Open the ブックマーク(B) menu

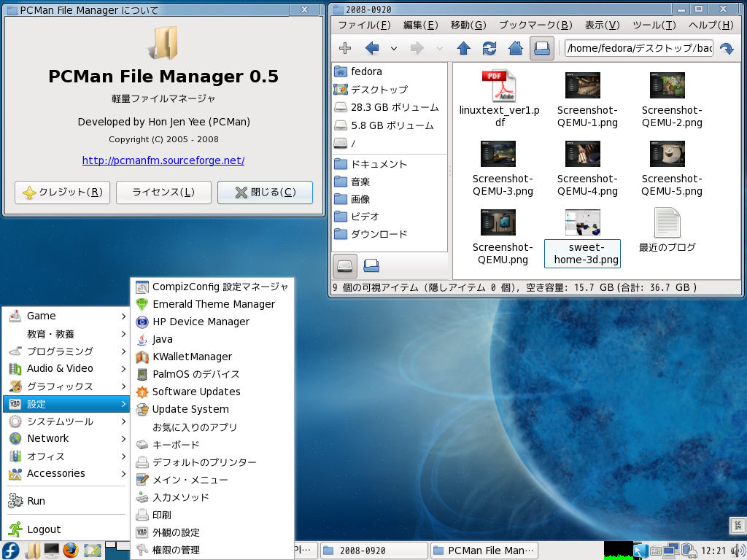click(535, 25)
